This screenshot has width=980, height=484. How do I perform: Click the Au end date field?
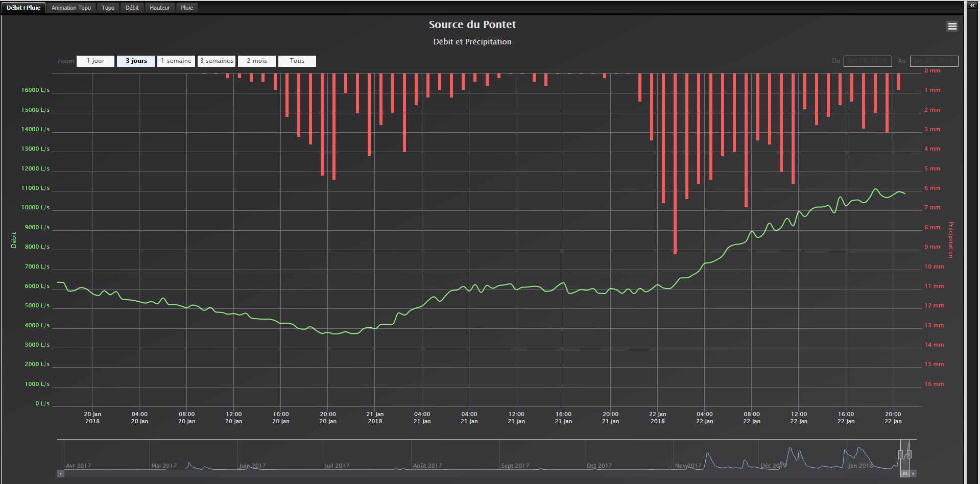pyautogui.click(x=934, y=61)
